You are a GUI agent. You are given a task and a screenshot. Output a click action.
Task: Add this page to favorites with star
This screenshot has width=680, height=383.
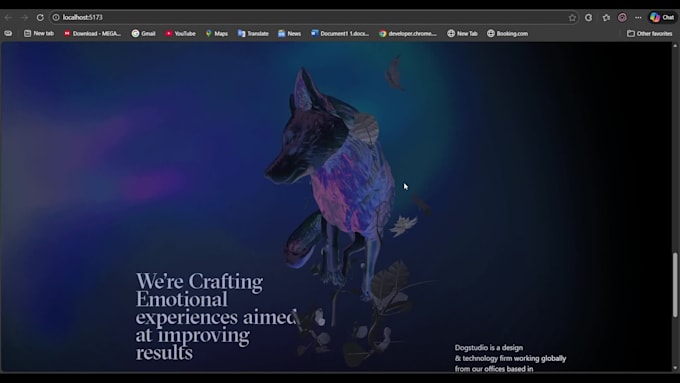coord(572,17)
